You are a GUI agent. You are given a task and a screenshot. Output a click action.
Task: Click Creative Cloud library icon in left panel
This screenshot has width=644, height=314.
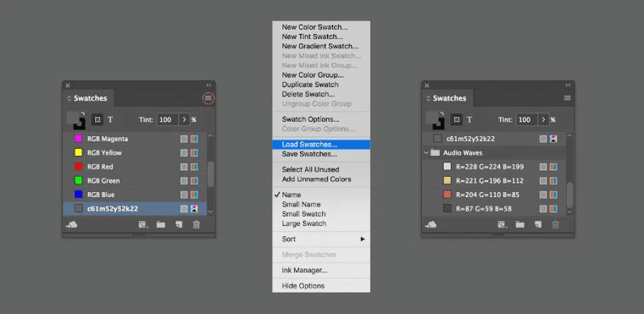point(72,224)
